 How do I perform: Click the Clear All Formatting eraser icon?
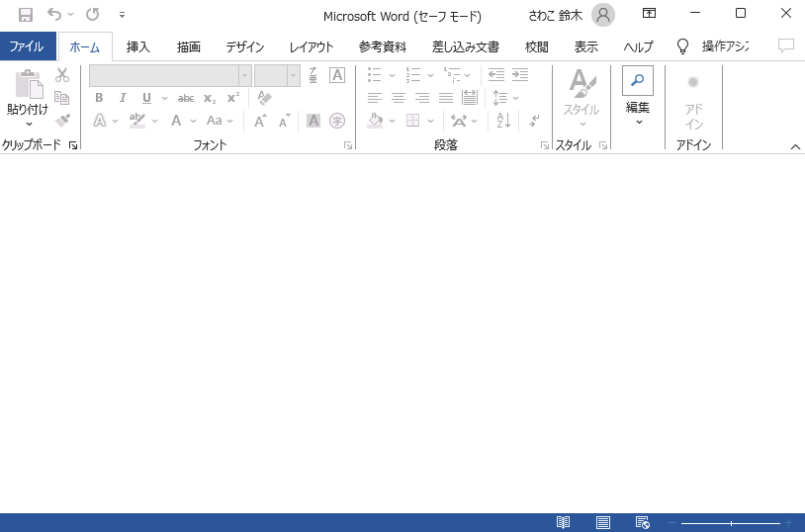[264, 98]
